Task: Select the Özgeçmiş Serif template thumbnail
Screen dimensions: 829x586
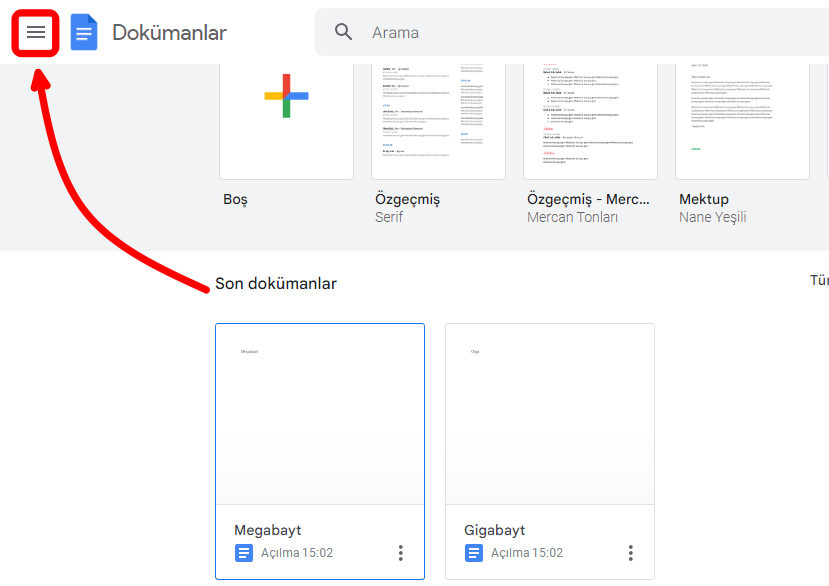Action: [438, 120]
